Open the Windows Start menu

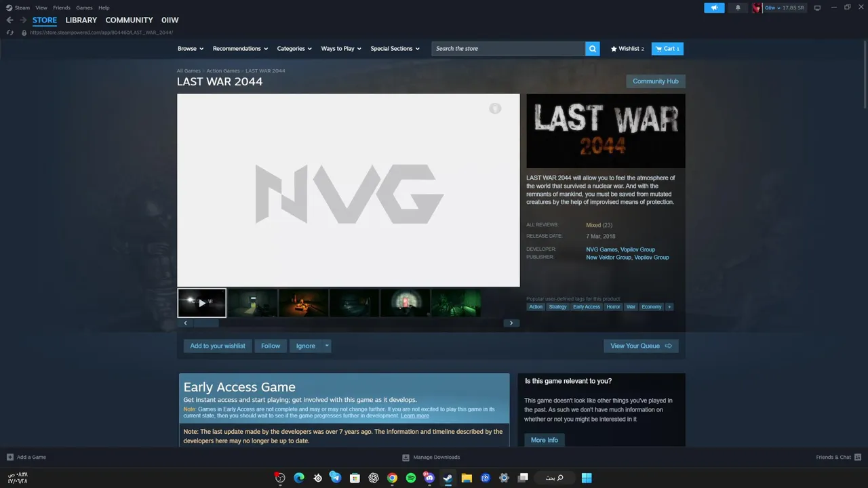click(x=587, y=478)
